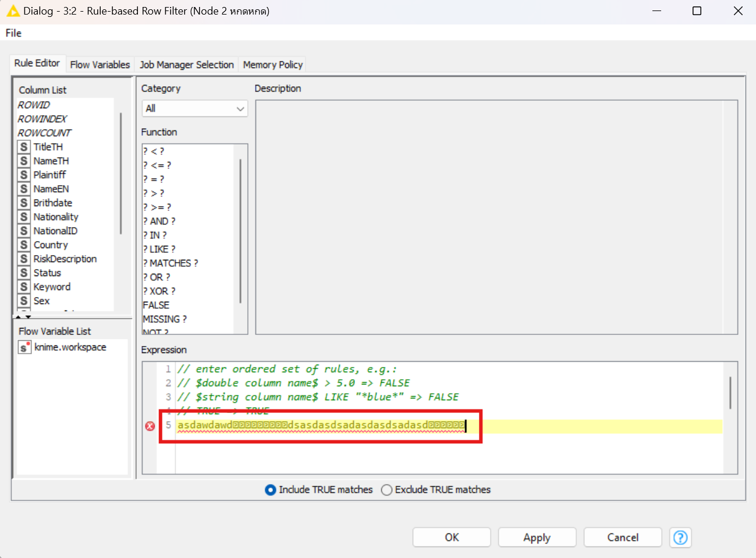Select ROWINDEX in the Column List
This screenshot has height=558, width=756.
[x=42, y=119]
